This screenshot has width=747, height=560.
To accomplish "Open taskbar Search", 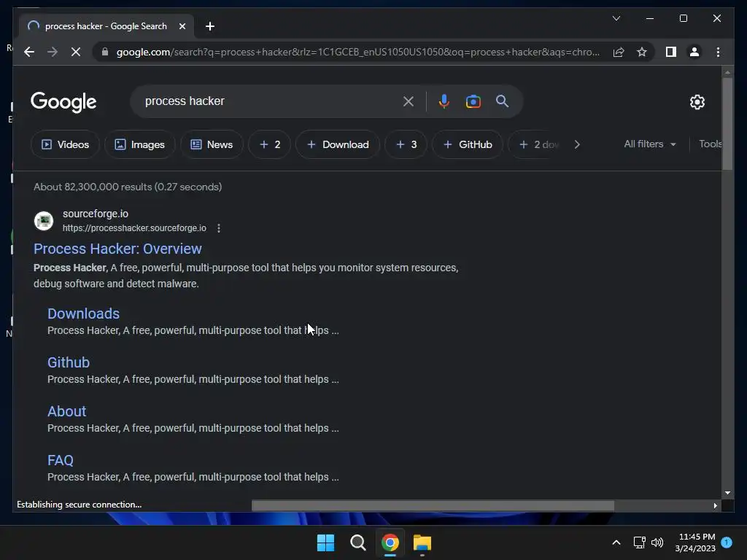I will click(x=357, y=542).
